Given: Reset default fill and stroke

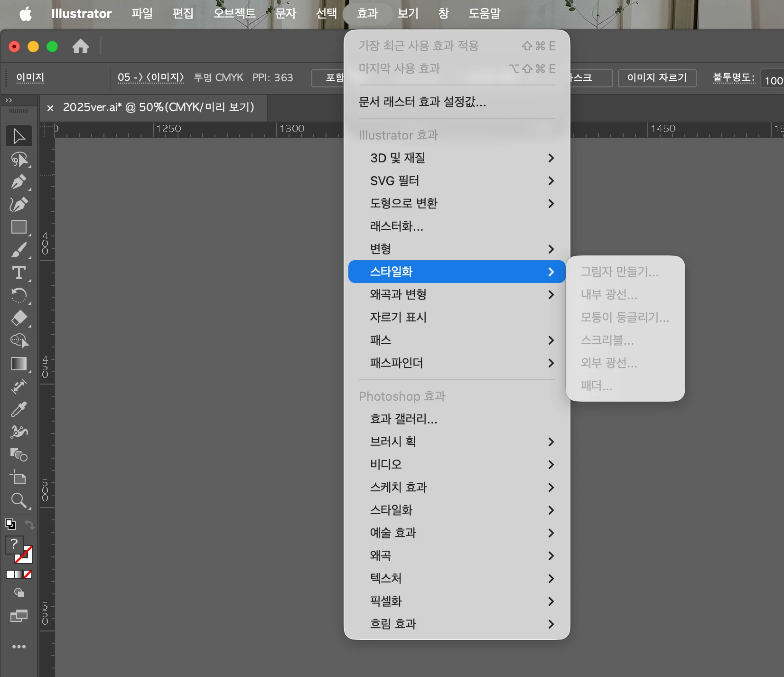Looking at the screenshot, I should pos(10,524).
